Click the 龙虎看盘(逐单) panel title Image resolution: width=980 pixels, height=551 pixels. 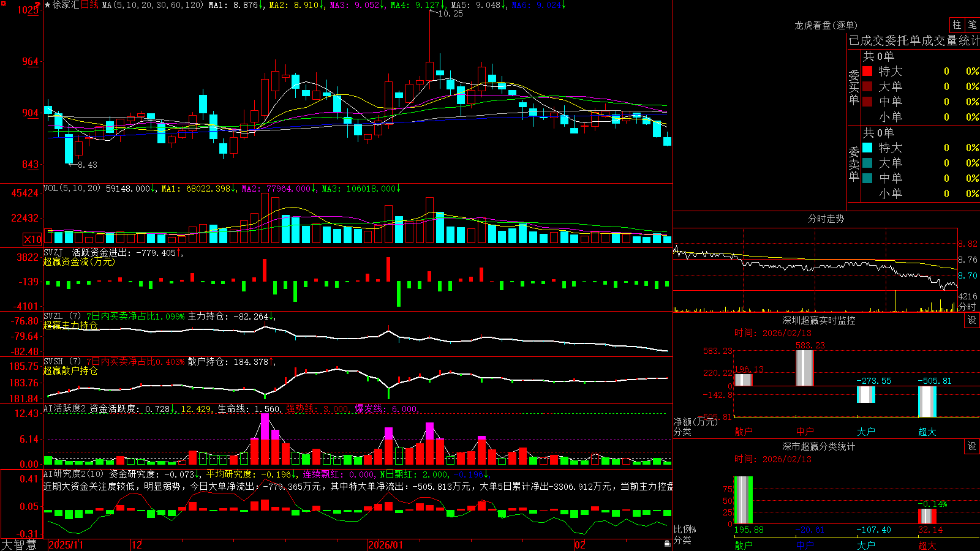[826, 25]
